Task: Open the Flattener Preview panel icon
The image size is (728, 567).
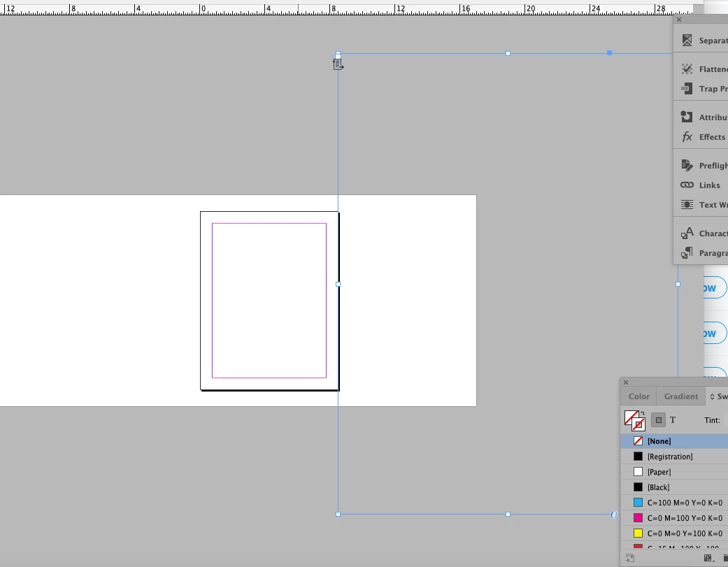Action: click(687, 69)
